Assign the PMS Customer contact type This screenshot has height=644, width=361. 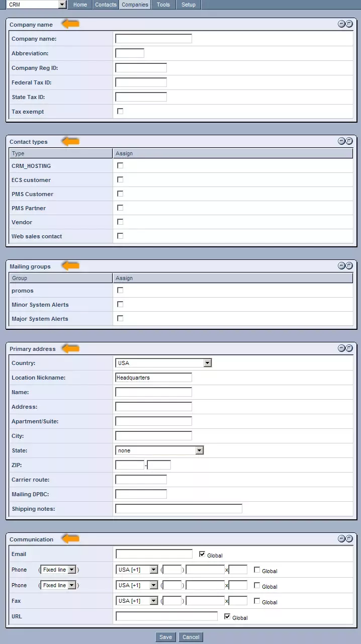tap(120, 194)
